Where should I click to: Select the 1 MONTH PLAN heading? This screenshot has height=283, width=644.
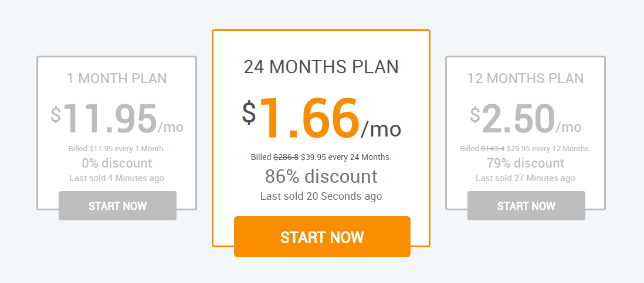[x=117, y=79]
